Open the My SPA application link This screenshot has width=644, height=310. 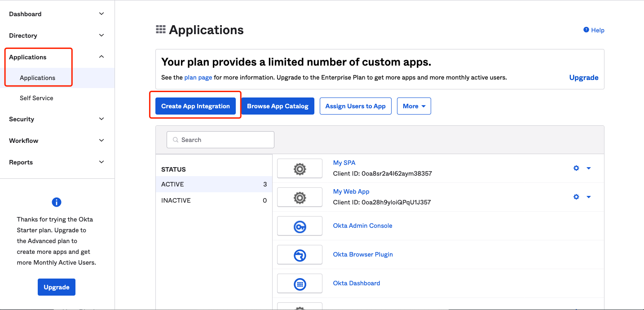coord(344,163)
